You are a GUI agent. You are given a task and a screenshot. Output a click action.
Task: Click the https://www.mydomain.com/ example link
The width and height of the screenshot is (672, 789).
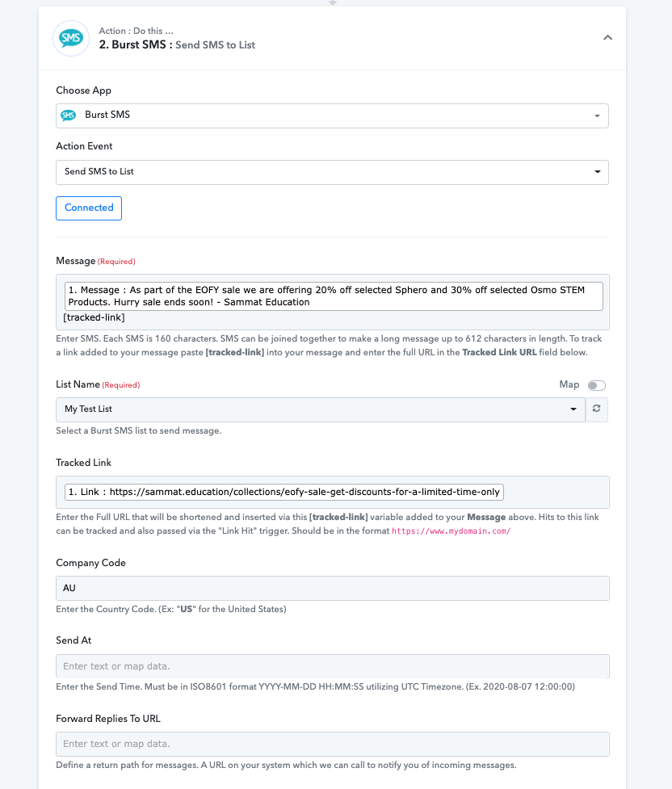[x=451, y=531]
